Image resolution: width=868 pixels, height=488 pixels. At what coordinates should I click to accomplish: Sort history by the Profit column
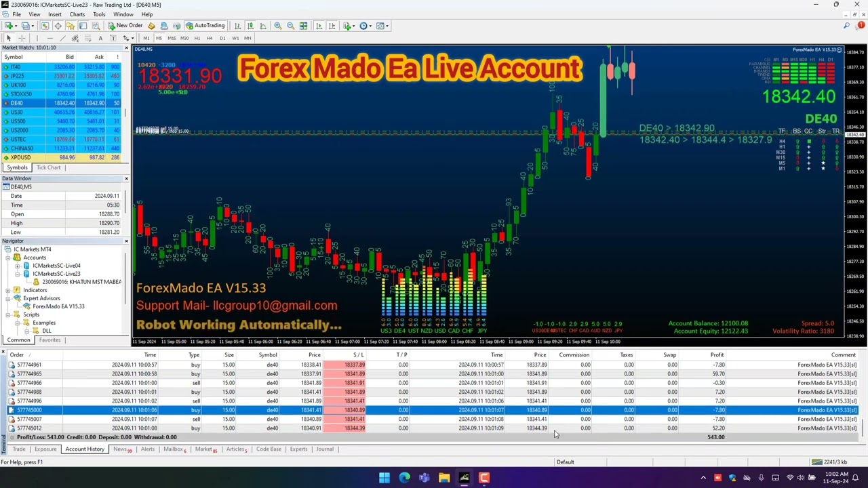pyautogui.click(x=717, y=355)
